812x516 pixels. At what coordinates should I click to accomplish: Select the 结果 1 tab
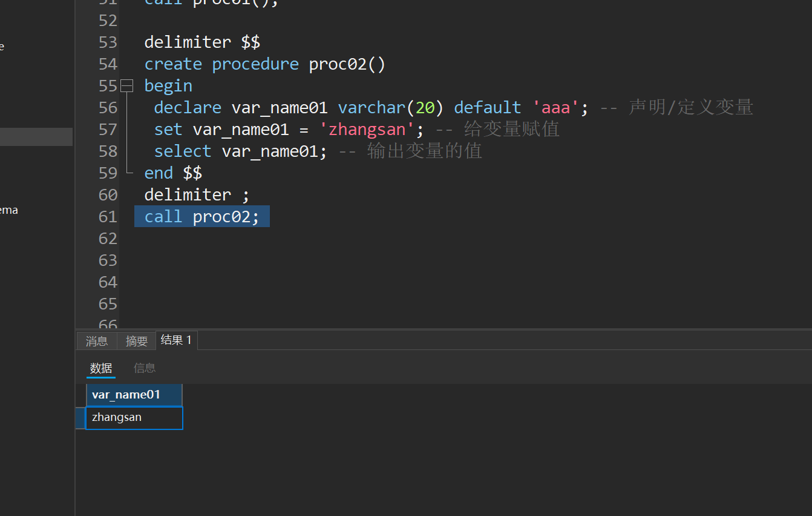pos(177,340)
